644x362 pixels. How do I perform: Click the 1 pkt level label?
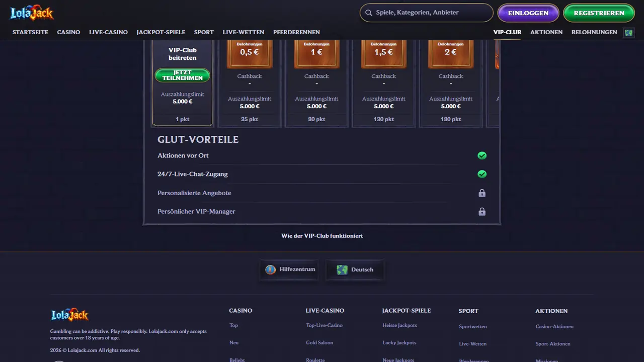(183, 119)
